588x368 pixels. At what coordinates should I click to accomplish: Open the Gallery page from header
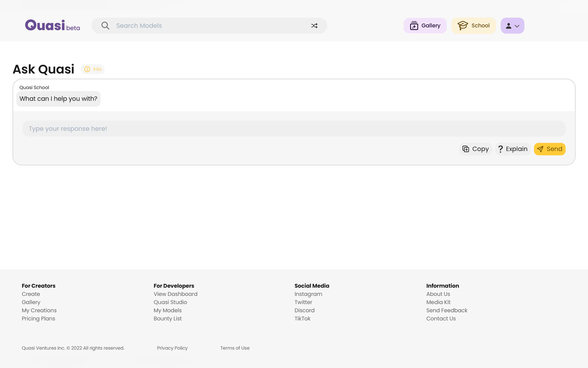point(425,25)
